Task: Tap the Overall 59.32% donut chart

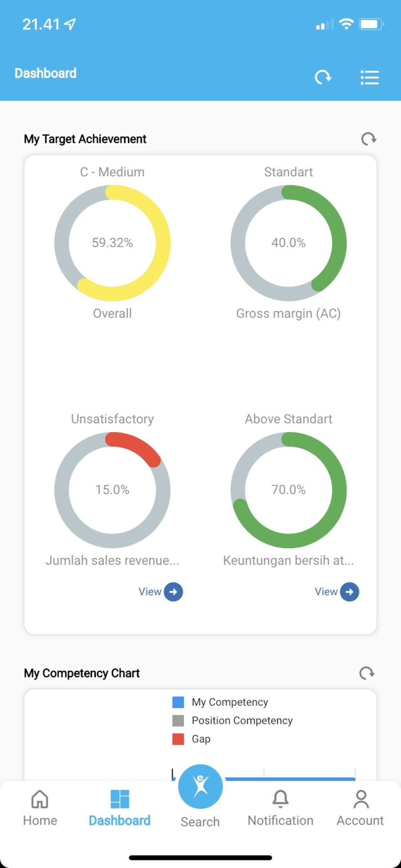Action: (112, 243)
